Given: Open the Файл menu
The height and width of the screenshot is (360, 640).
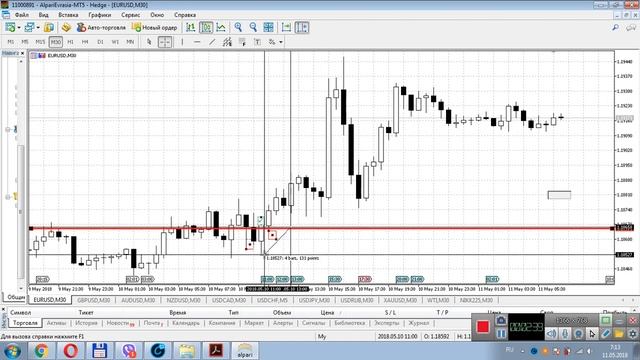Looking at the screenshot, I should (x=22, y=15).
